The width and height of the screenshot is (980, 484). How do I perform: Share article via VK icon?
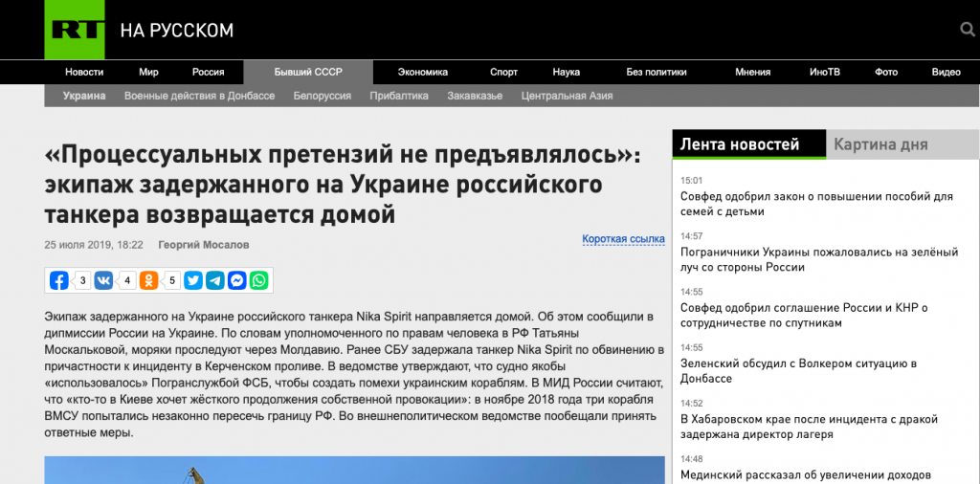coord(103,280)
